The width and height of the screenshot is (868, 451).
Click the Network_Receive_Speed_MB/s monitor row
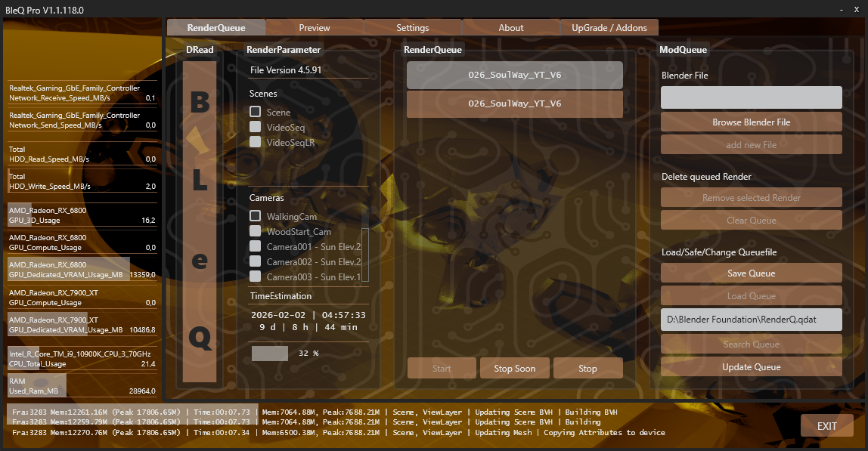82,93
